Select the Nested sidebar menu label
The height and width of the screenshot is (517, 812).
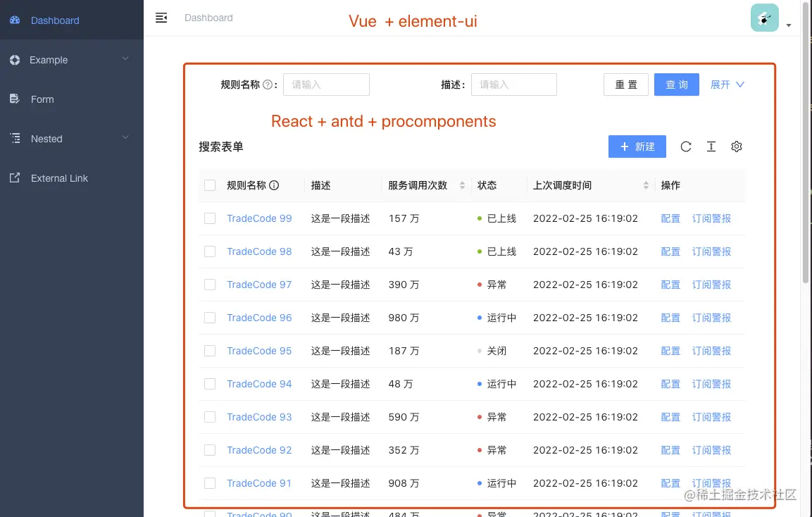(x=46, y=138)
